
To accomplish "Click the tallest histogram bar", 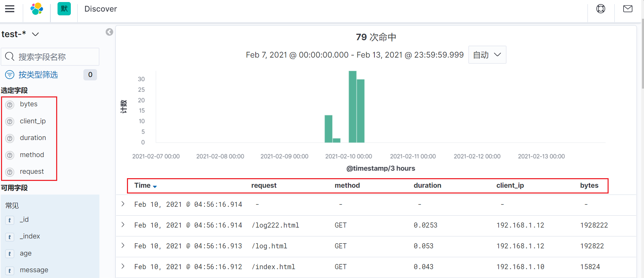I will pos(352,107).
